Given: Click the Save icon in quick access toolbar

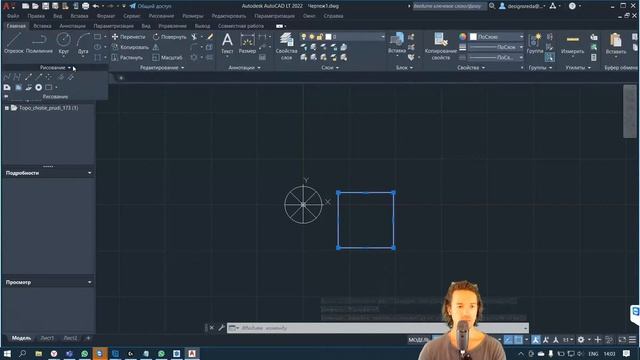Looking at the screenshot, I should [45, 6].
